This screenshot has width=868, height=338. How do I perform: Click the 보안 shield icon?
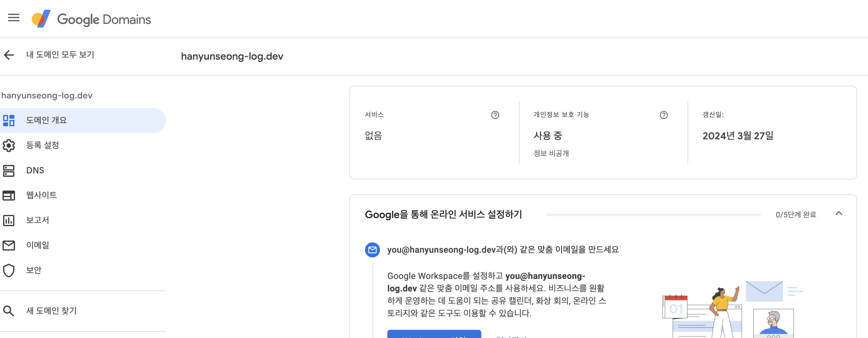pos(9,270)
